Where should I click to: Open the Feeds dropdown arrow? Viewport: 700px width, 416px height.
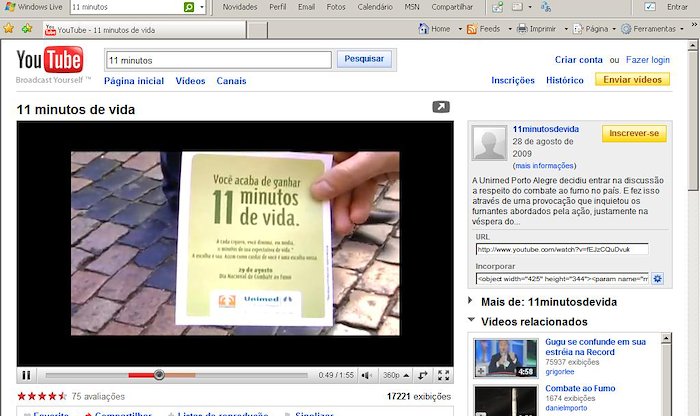point(510,29)
